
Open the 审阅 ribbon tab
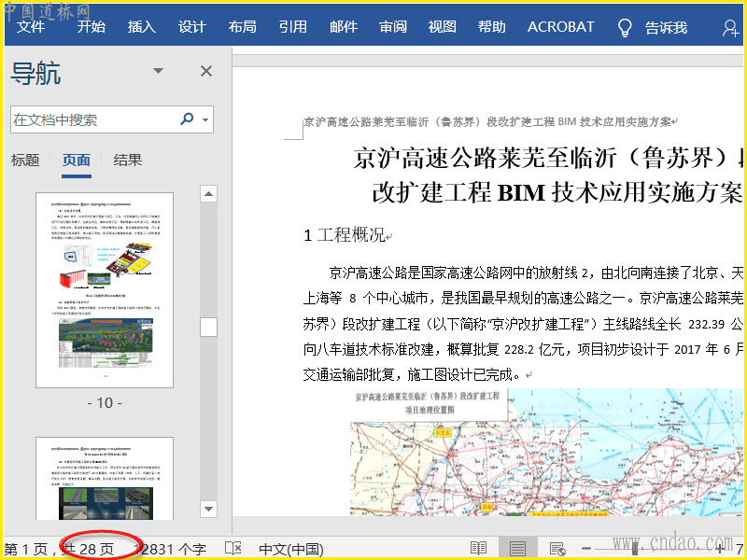(x=393, y=27)
